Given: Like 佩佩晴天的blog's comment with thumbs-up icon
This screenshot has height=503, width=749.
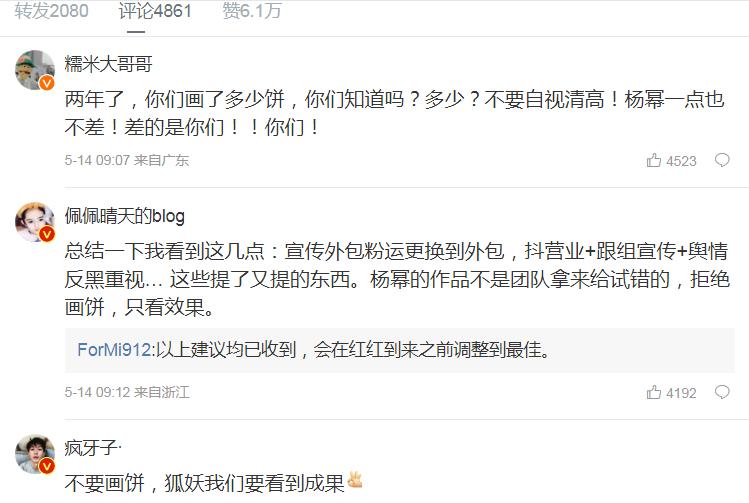Looking at the screenshot, I should pos(653,392).
